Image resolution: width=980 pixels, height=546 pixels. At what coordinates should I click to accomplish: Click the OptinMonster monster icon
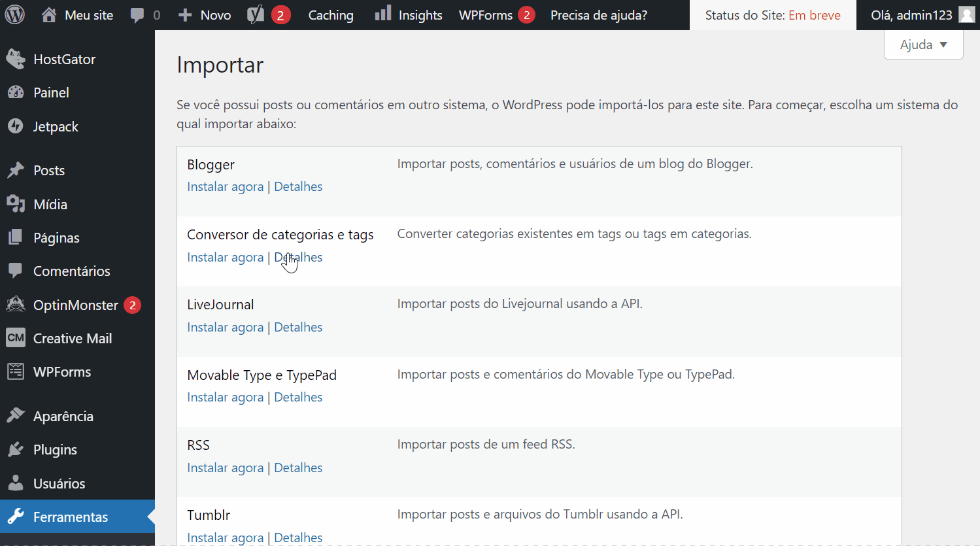pyautogui.click(x=16, y=305)
